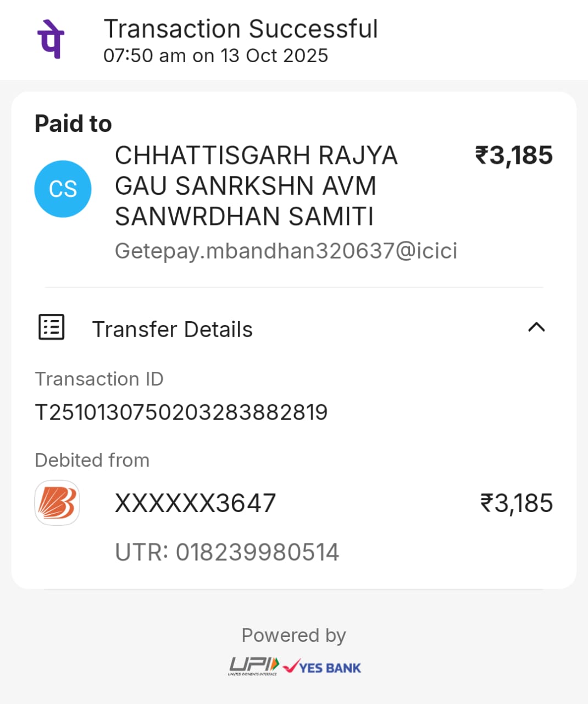Click the Paid to heading

(x=73, y=124)
